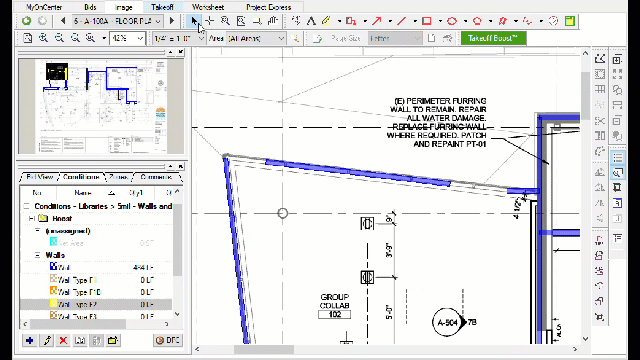Go to the next page arrow

[x=172, y=20]
